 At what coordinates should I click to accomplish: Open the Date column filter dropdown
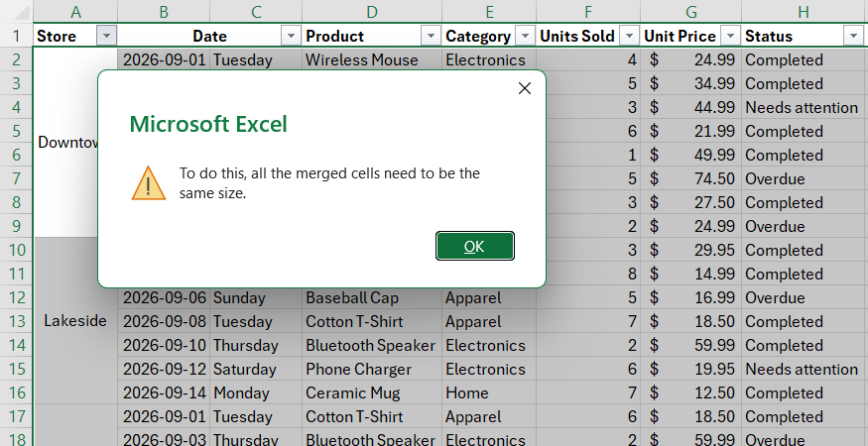click(x=291, y=36)
